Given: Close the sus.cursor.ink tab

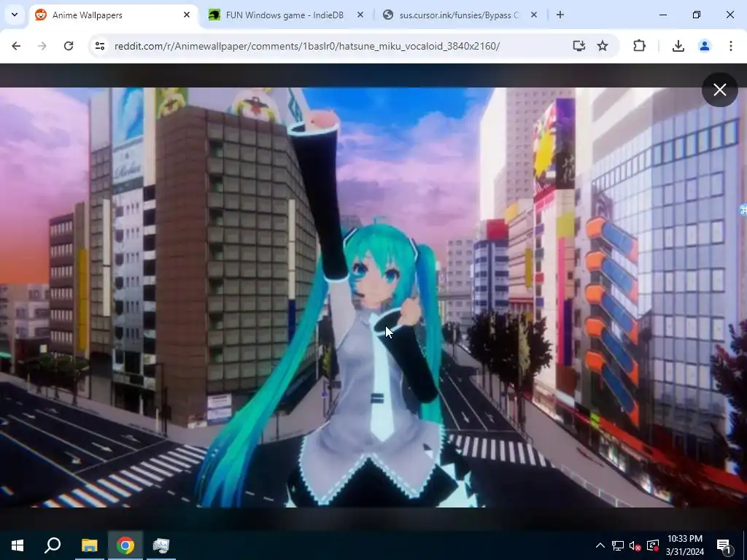Looking at the screenshot, I should click(533, 15).
